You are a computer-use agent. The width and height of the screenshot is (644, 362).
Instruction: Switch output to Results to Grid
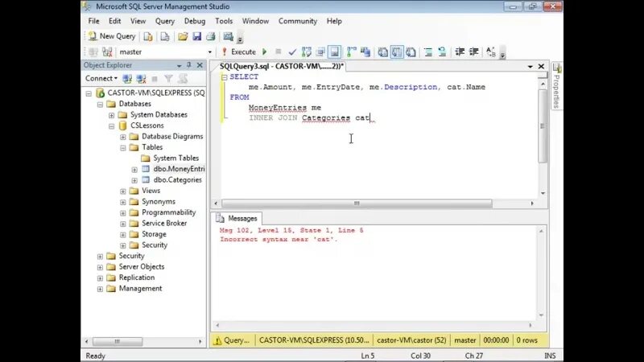397,51
